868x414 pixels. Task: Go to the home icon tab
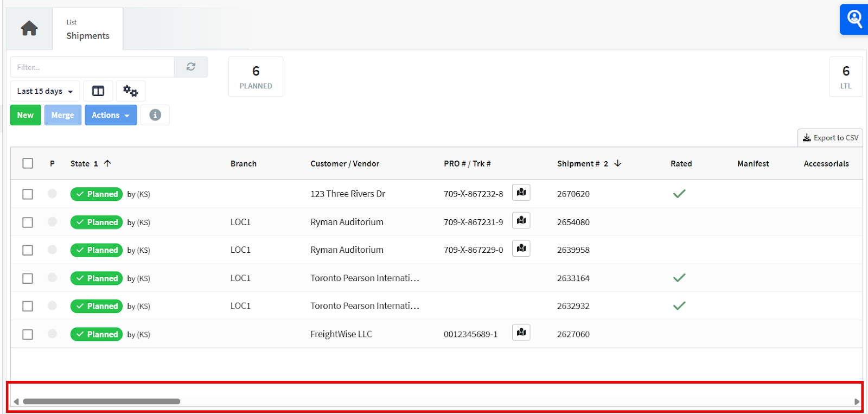[29, 28]
